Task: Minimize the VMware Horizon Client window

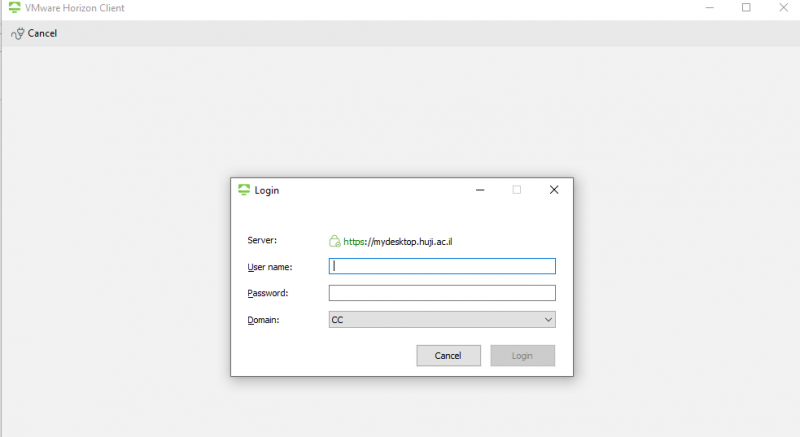Action: 709,8
